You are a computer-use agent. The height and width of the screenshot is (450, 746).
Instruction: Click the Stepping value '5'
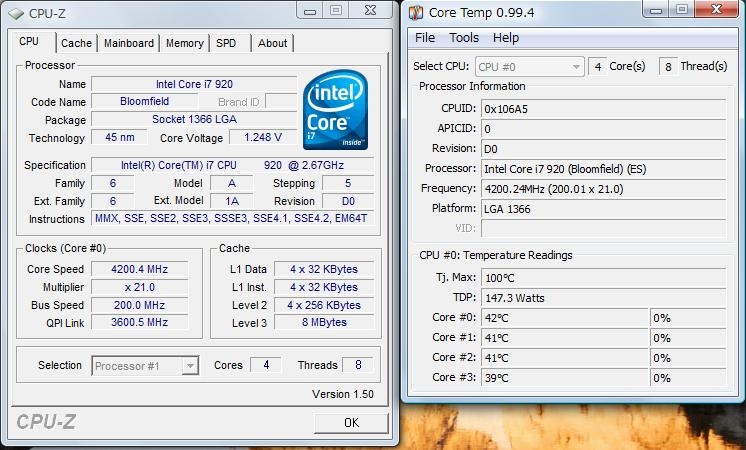[x=348, y=183]
